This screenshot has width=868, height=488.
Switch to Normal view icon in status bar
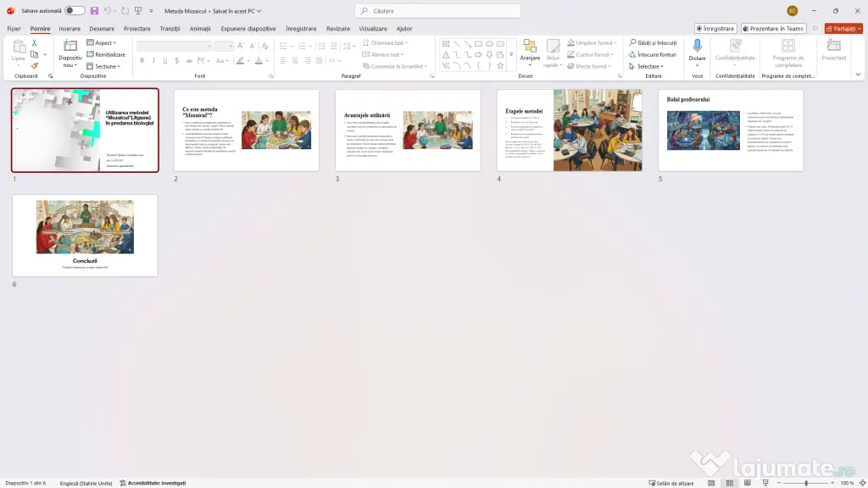coord(711,483)
